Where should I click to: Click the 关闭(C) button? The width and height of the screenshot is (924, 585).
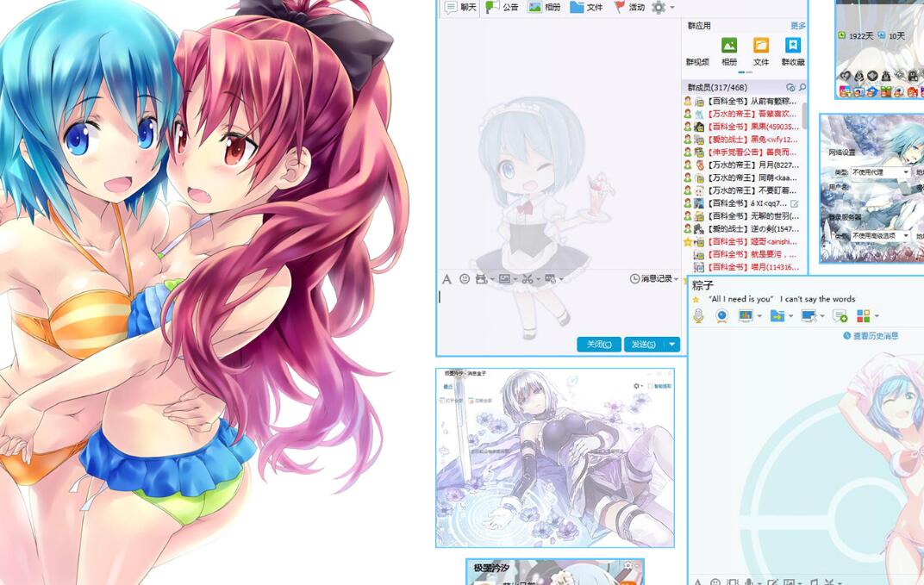pos(599,345)
